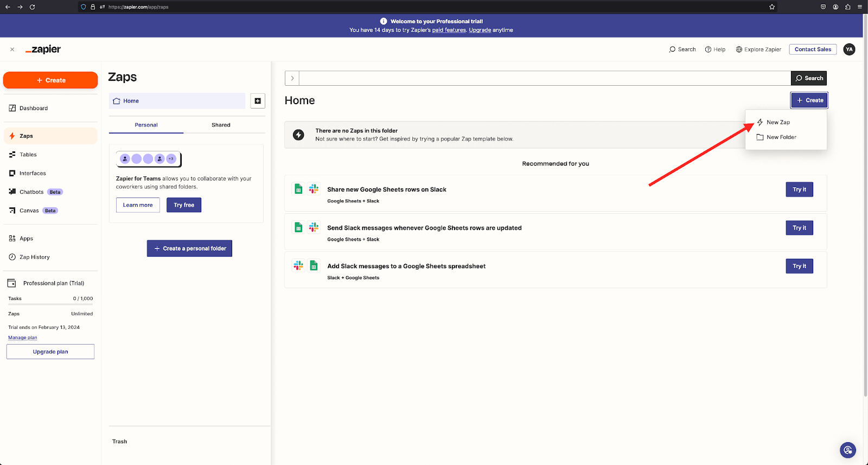
Task: Click the Upgrade plan button
Action: (50, 352)
